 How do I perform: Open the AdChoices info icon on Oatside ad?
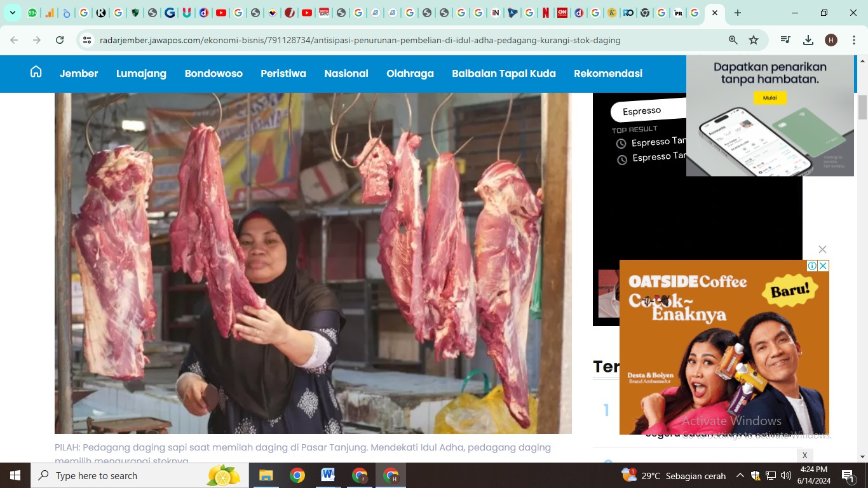point(812,266)
